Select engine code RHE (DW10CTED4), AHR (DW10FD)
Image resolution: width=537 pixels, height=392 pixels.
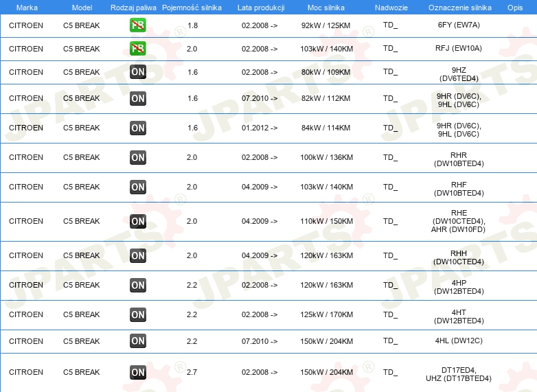[459, 221]
